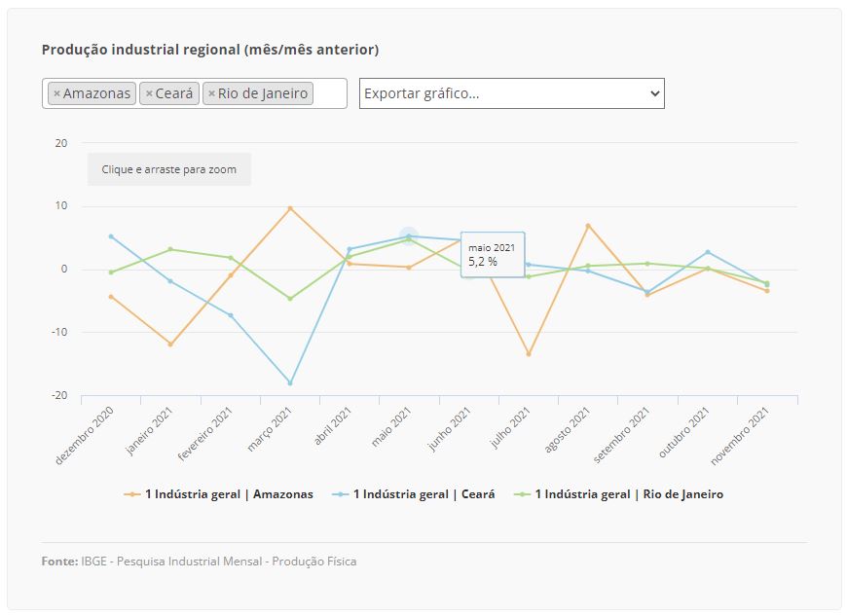The image size is (847, 616).
Task: Click the 'Clique e arraste para zoom' label
Action: click(x=169, y=169)
